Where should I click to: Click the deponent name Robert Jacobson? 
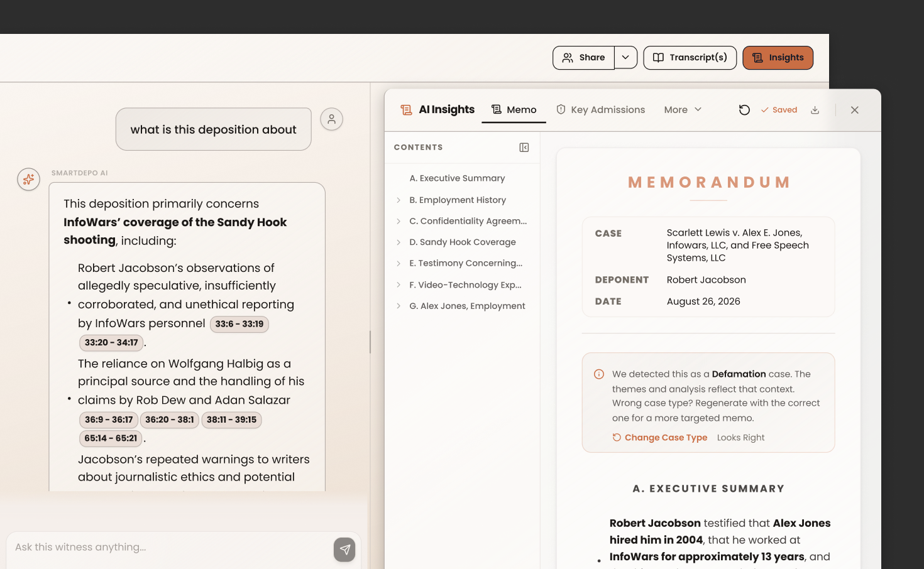(x=707, y=280)
